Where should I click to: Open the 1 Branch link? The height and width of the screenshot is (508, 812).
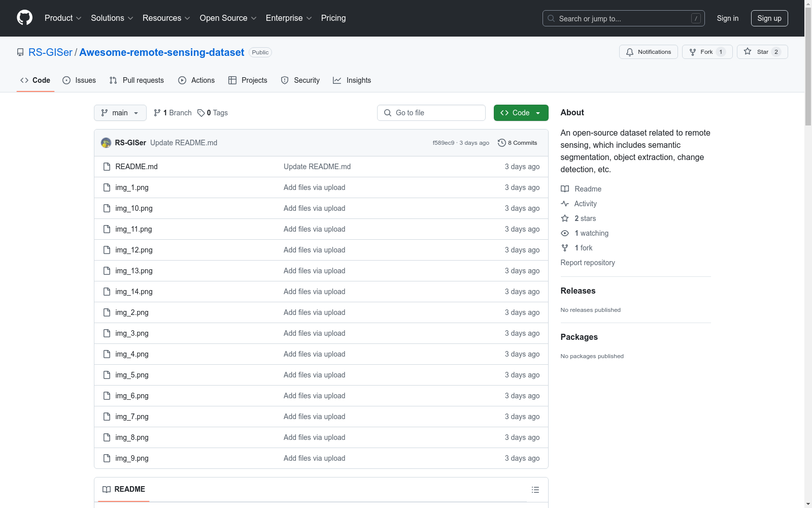pyautogui.click(x=173, y=113)
